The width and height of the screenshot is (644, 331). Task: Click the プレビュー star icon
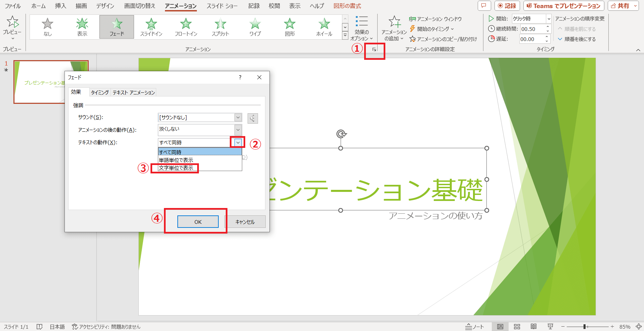(12, 22)
